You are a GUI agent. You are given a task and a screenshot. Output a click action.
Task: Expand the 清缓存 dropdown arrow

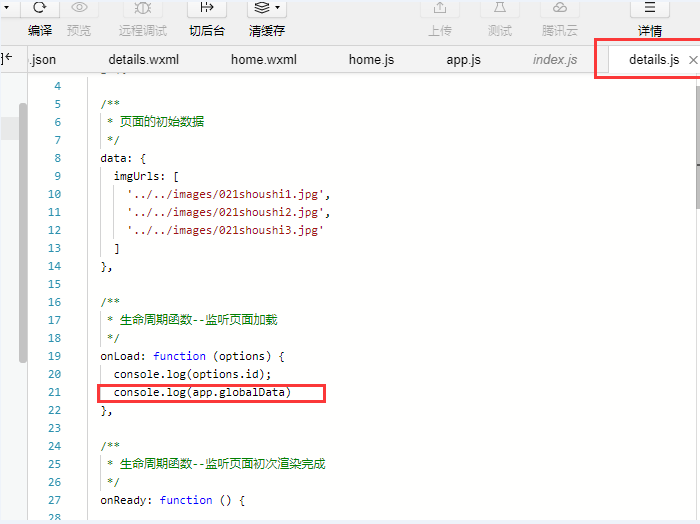(278, 7)
